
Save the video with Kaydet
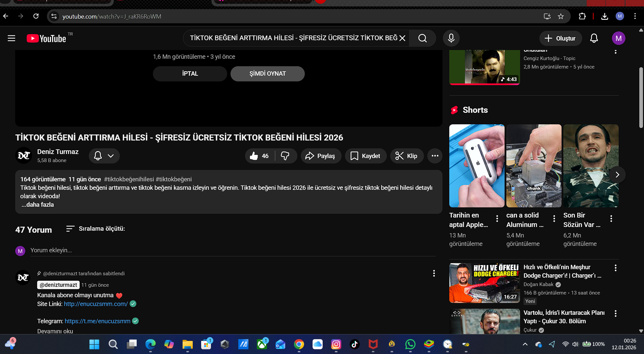point(366,156)
